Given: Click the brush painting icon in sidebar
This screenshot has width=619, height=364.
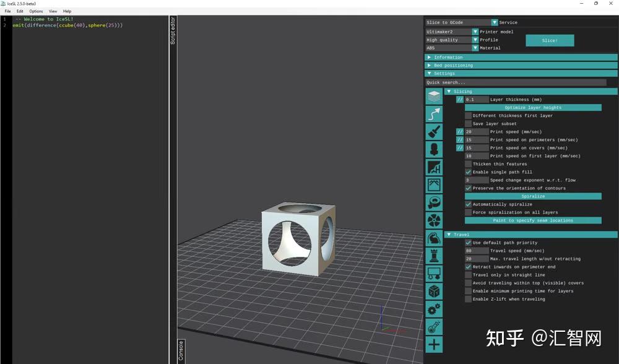Looking at the screenshot, I should (434, 131).
